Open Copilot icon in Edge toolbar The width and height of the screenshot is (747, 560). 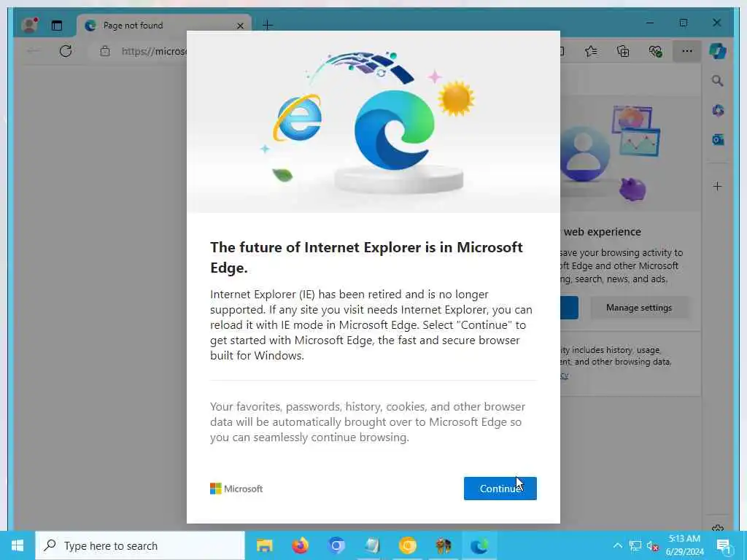718,51
